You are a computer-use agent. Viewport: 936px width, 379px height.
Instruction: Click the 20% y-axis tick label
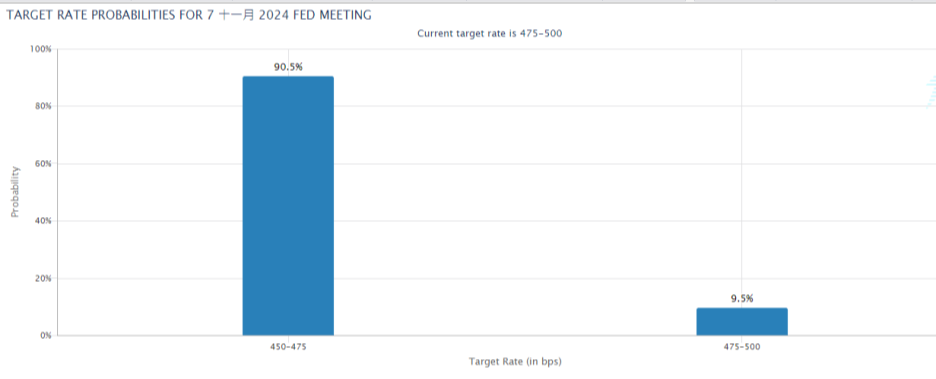[43, 278]
